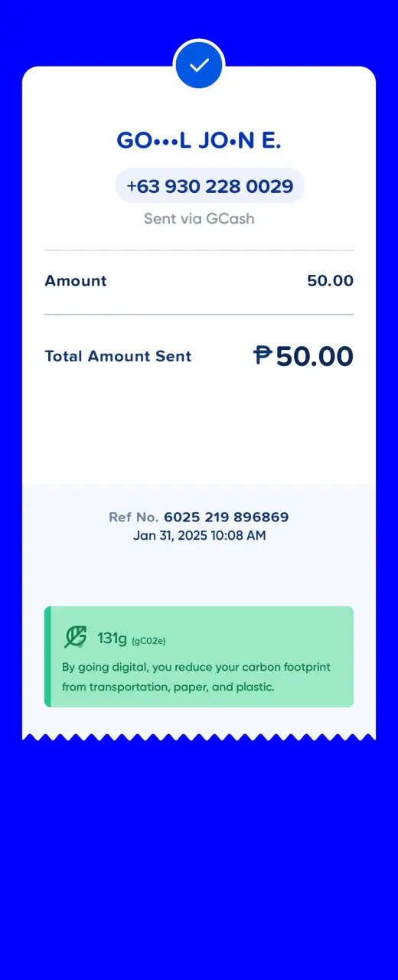Click the green accent bar on carbon banner

coord(47,657)
